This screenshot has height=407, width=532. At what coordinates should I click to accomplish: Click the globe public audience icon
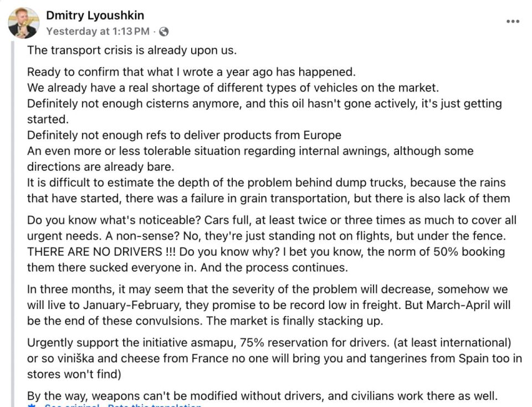click(163, 32)
